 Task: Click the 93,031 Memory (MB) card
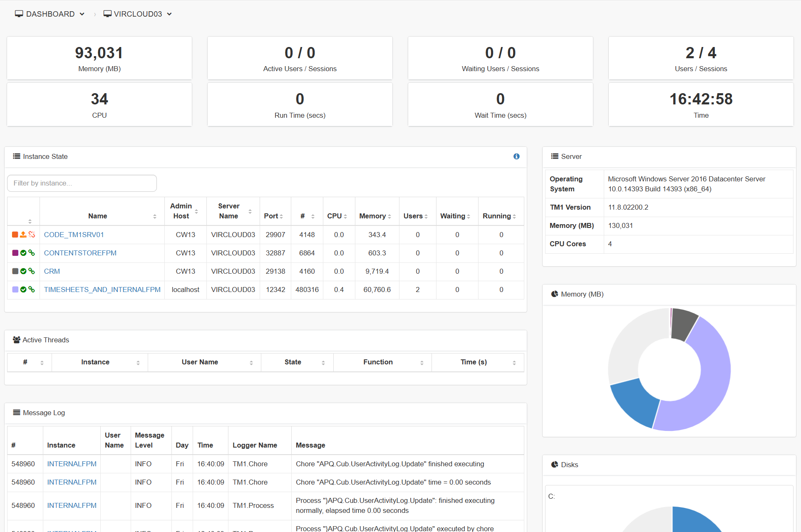click(x=99, y=58)
